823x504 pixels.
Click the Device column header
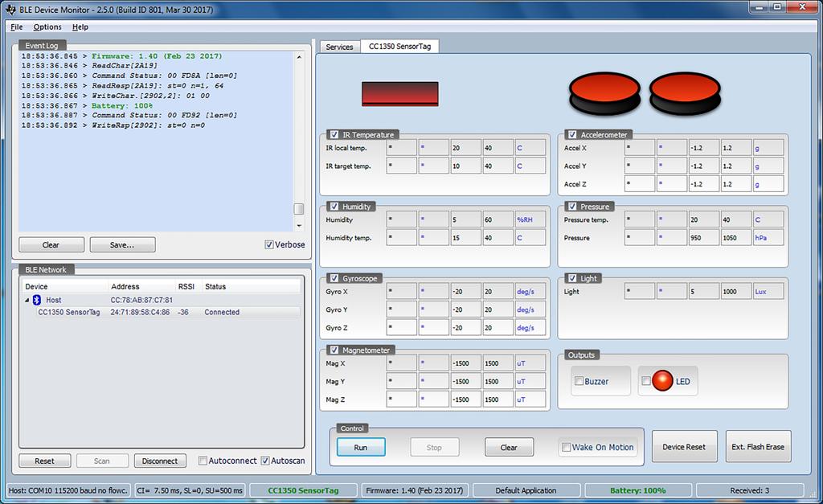65,287
